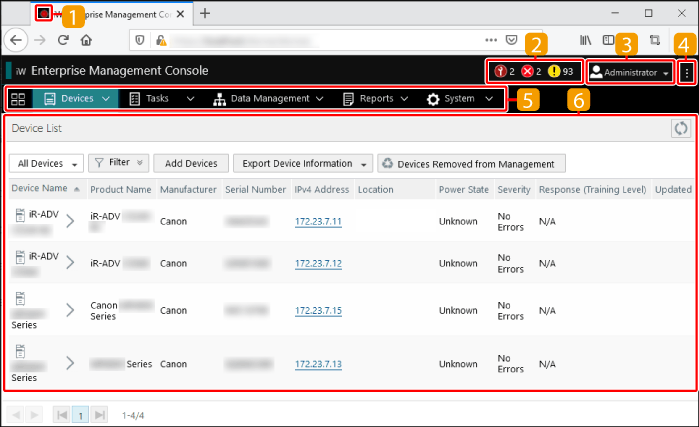
Task: Open the Tasks menu
Action: [x=161, y=99]
